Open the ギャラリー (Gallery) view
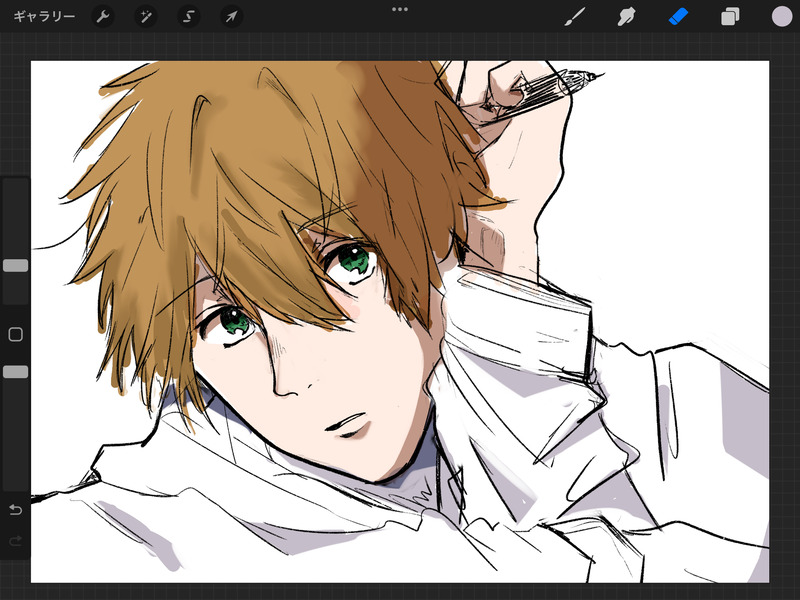 (44, 17)
